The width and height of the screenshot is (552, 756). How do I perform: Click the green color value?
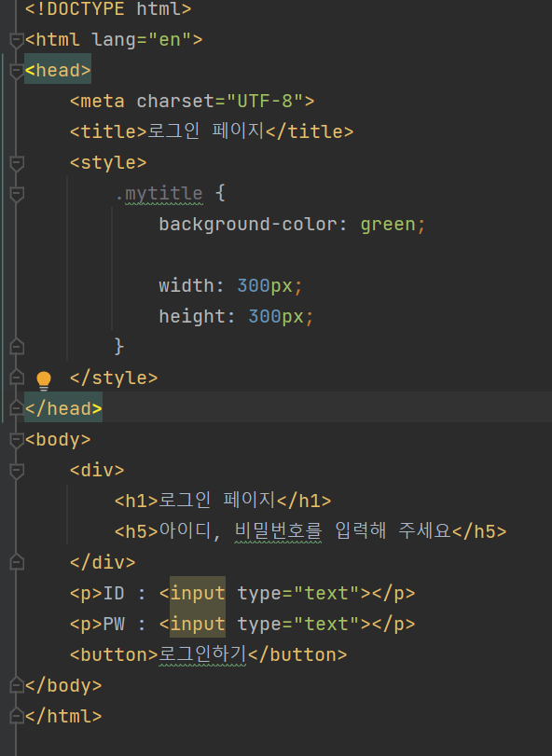pyautogui.click(x=388, y=225)
